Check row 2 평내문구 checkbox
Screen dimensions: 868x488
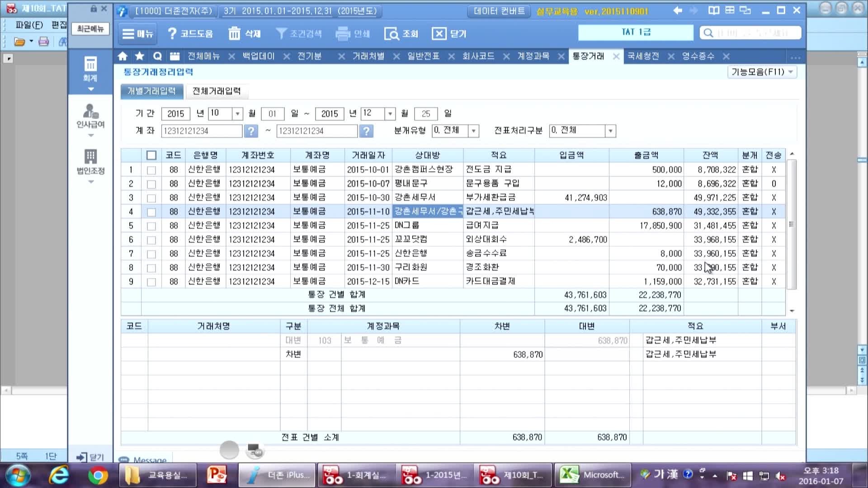(151, 184)
